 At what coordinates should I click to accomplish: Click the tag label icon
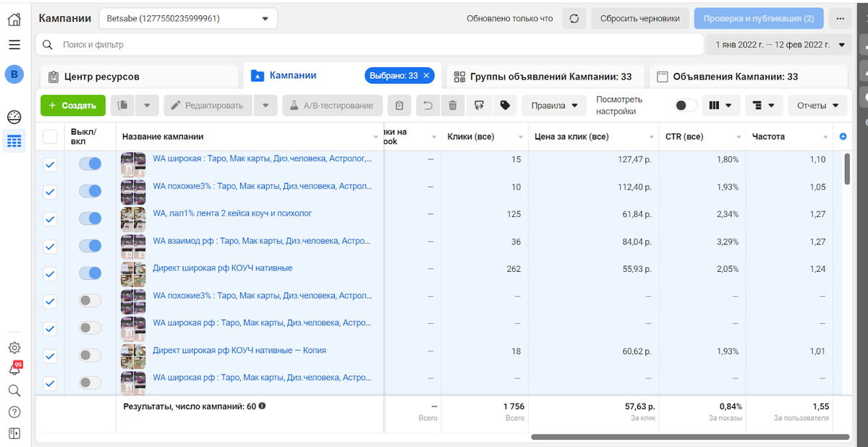505,106
